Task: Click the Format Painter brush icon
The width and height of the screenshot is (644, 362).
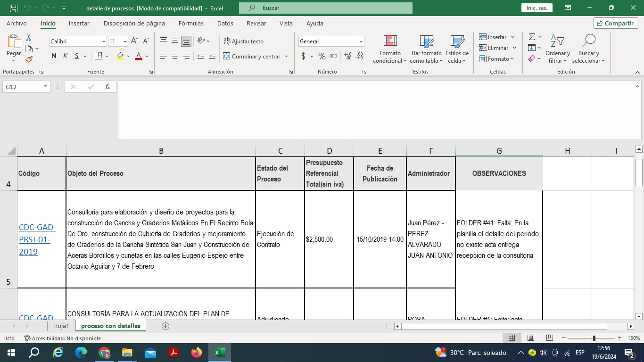Action: (x=29, y=60)
